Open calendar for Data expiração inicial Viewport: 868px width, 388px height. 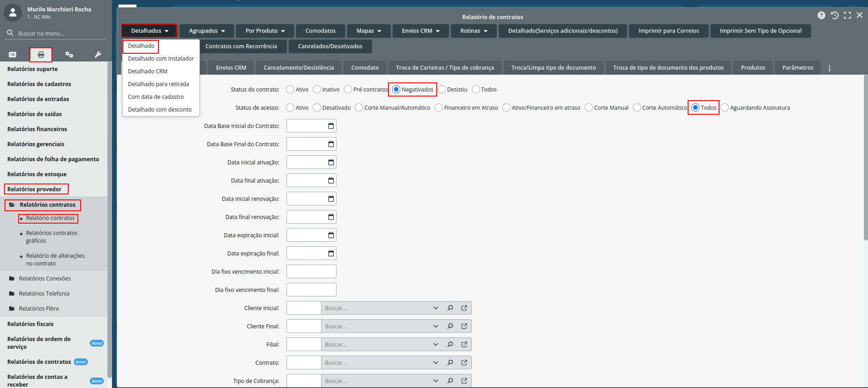point(331,235)
